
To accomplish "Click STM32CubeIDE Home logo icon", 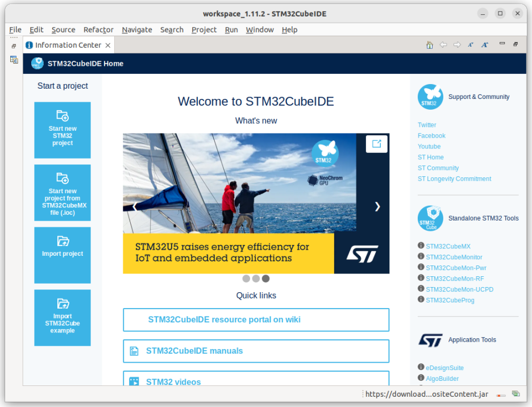I will [x=38, y=63].
